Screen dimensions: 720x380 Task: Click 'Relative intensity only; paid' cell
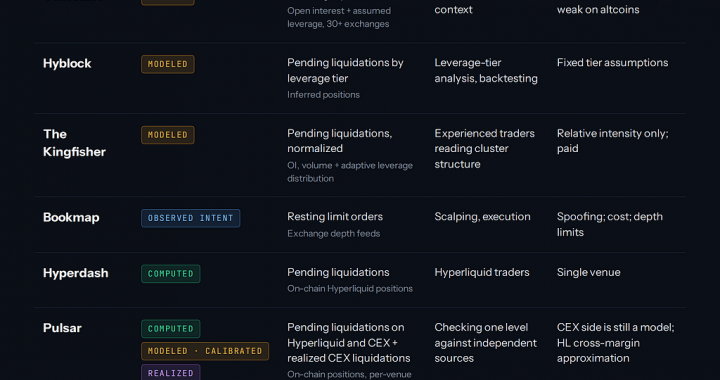613,141
